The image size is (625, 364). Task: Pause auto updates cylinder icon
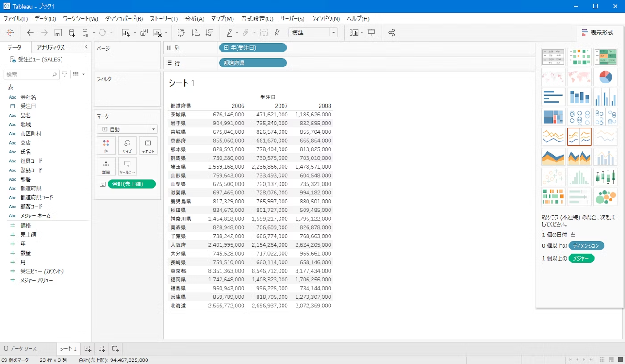pyautogui.click(x=85, y=33)
